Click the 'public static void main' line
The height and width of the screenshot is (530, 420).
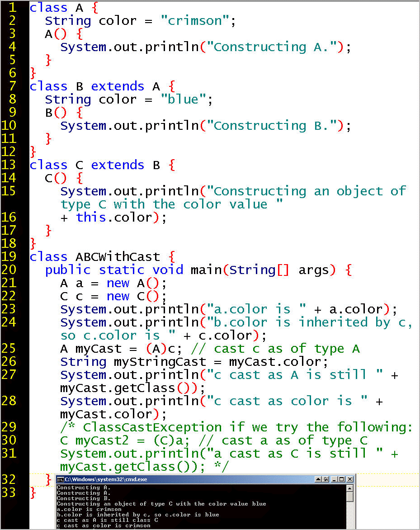pos(198,270)
